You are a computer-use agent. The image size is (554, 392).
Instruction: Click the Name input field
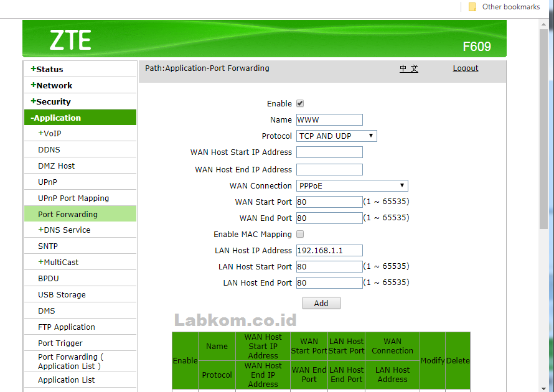pos(329,119)
